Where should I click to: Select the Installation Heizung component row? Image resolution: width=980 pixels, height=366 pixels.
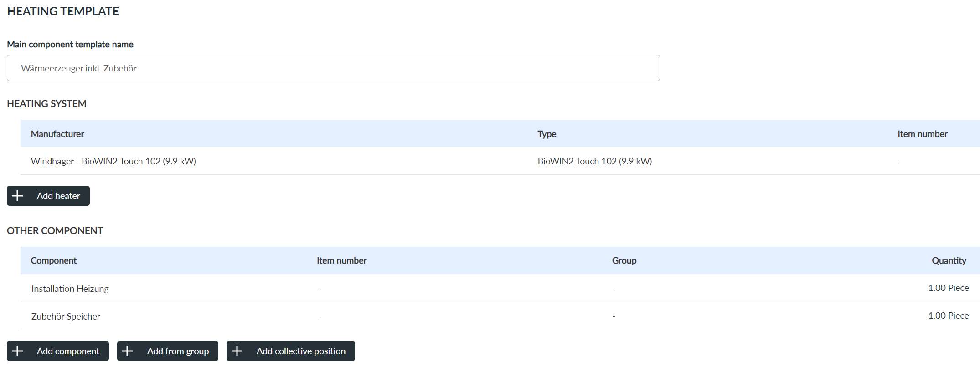[70, 289]
